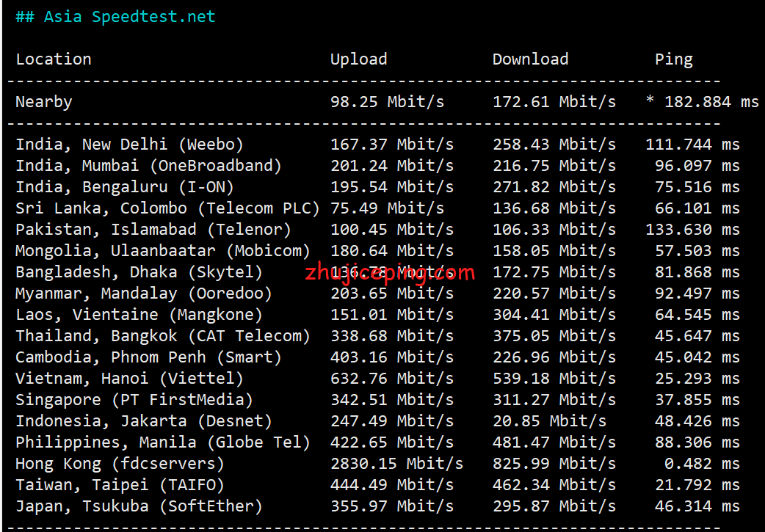765x532 pixels.
Task: Select the Mumbai ping 96.097 ms
Action: (x=697, y=166)
